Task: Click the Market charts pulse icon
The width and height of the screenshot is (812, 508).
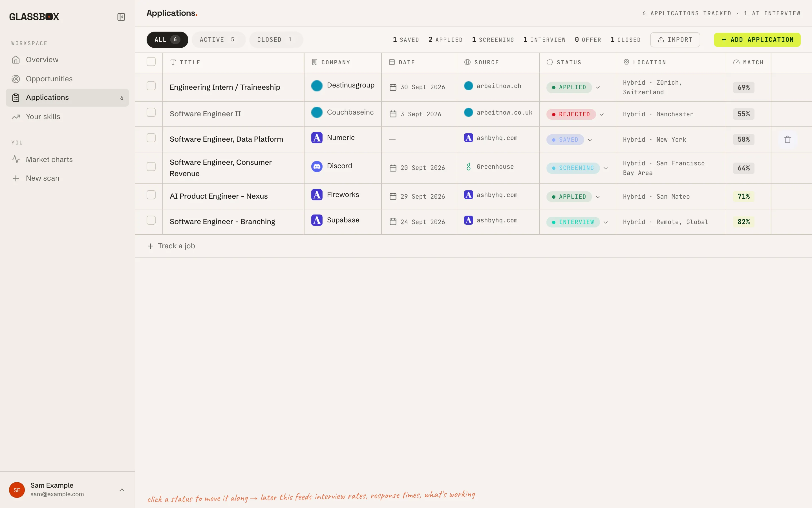Action: [16, 159]
